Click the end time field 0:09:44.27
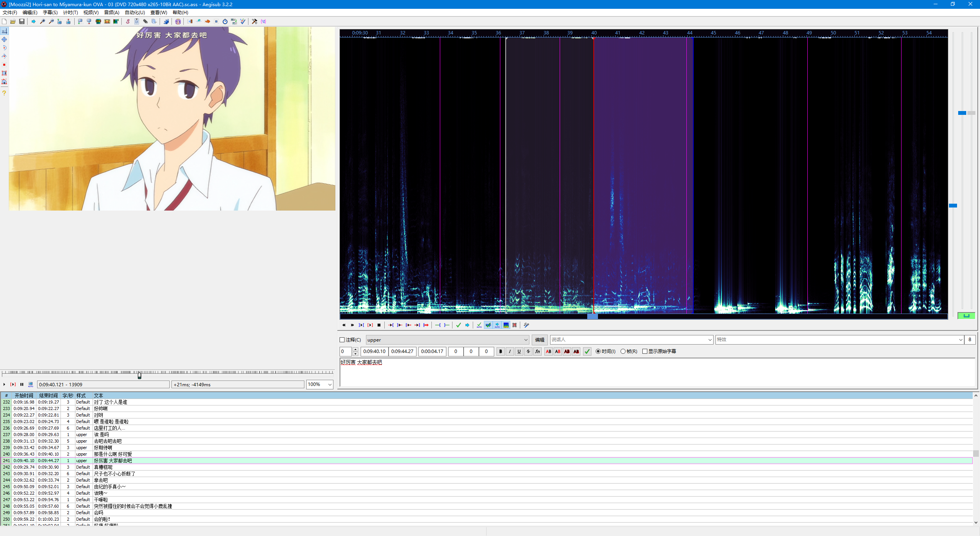The image size is (980, 536). coord(402,351)
